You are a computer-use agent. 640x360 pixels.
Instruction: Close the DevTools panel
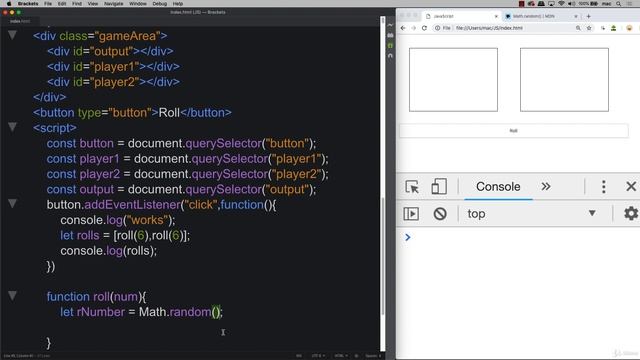631,187
